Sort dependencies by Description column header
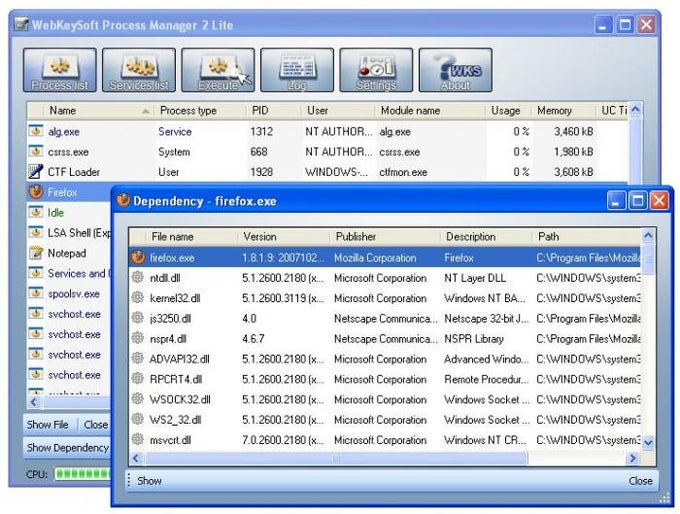Image resolution: width=680 pixels, height=514 pixels. click(486, 237)
